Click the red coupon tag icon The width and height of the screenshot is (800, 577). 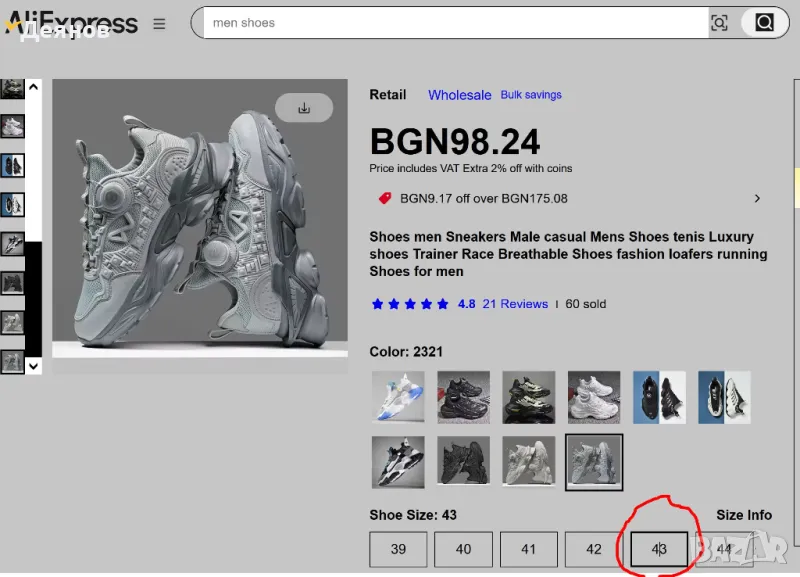[385, 198]
